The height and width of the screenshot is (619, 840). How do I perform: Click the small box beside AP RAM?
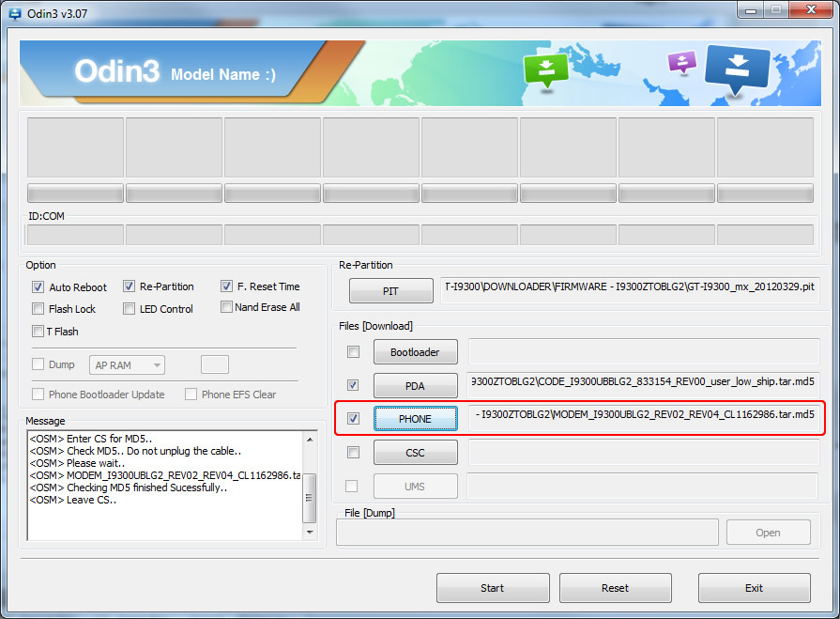click(x=214, y=364)
